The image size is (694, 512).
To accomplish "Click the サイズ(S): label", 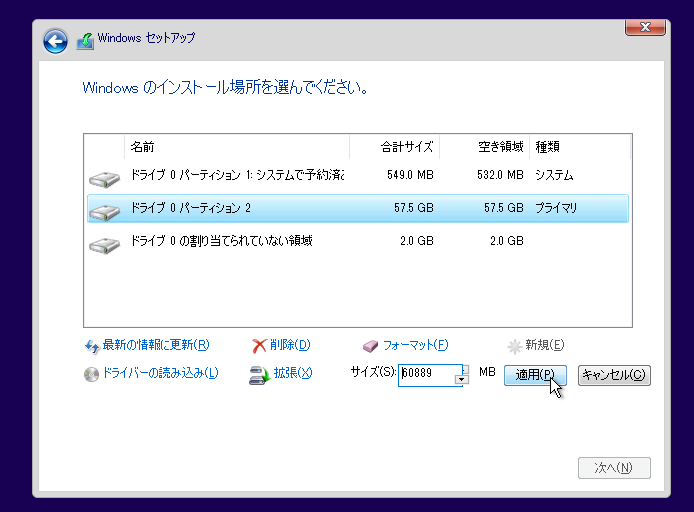I will [373, 372].
